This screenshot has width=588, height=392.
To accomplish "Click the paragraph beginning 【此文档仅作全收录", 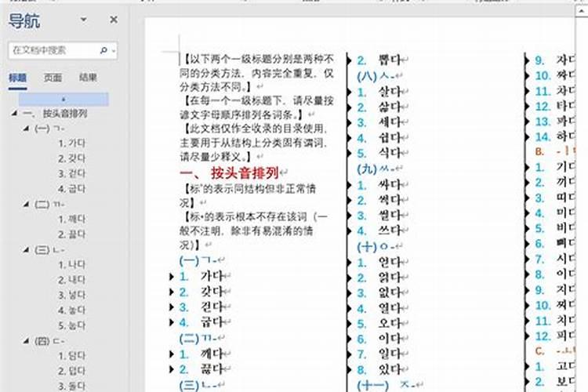I will tap(254, 143).
